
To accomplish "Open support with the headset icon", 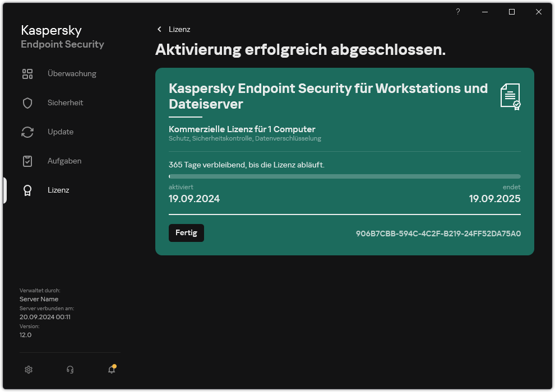I will pyautogui.click(x=70, y=370).
